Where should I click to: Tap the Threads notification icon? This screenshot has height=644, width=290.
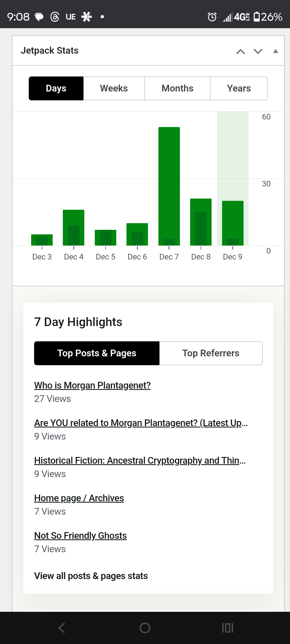point(55,17)
